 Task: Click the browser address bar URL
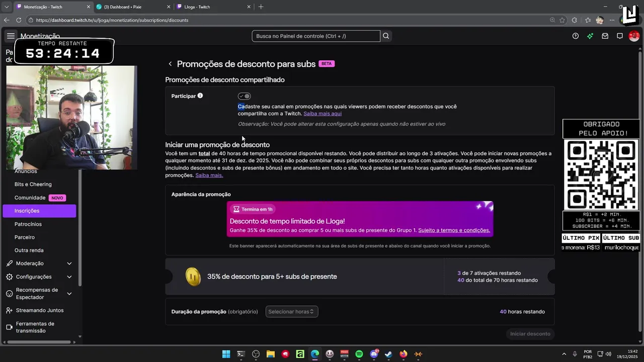pos(112,20)
